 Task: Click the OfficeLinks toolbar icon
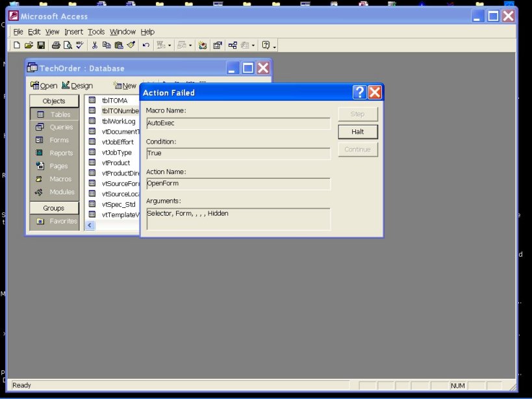tap(161, 45)
